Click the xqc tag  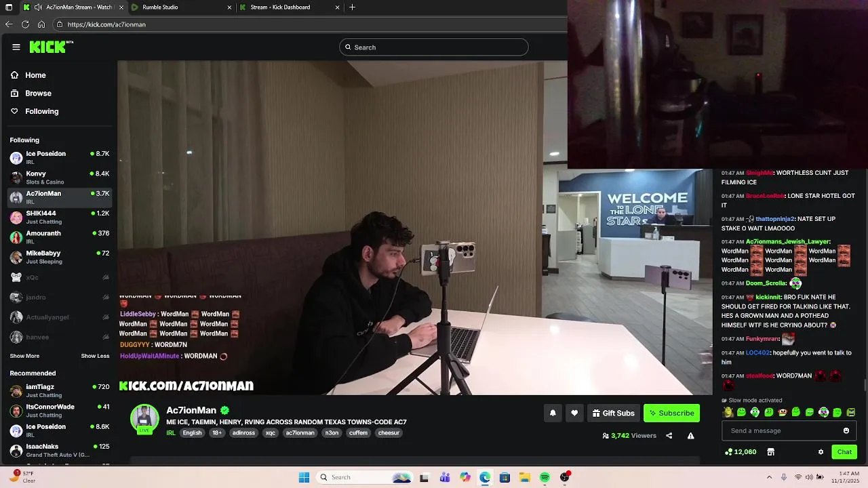click(271, 433)
